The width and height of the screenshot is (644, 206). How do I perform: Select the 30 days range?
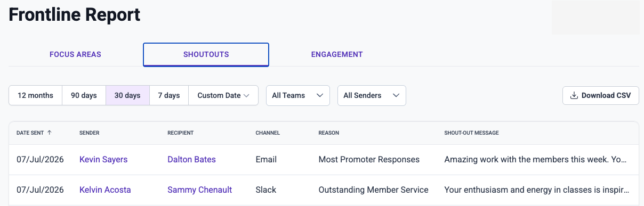tap(127, 95)
